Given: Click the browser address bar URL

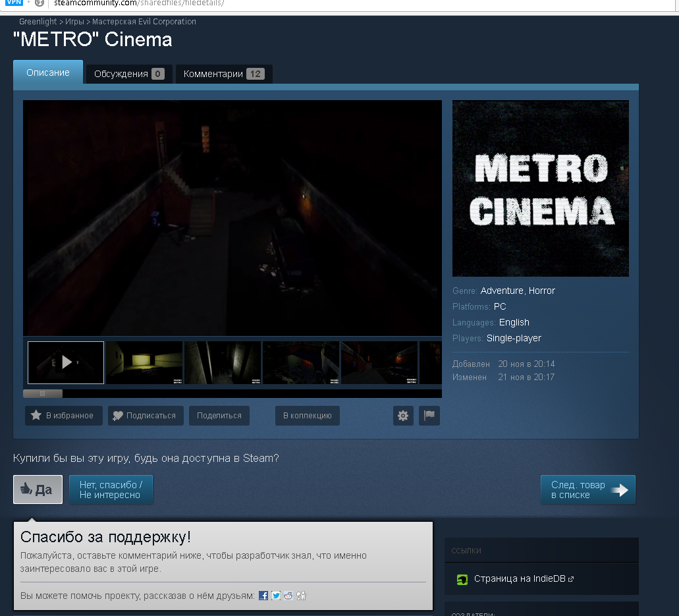Looking at the screenshot, I should [138, 3].
